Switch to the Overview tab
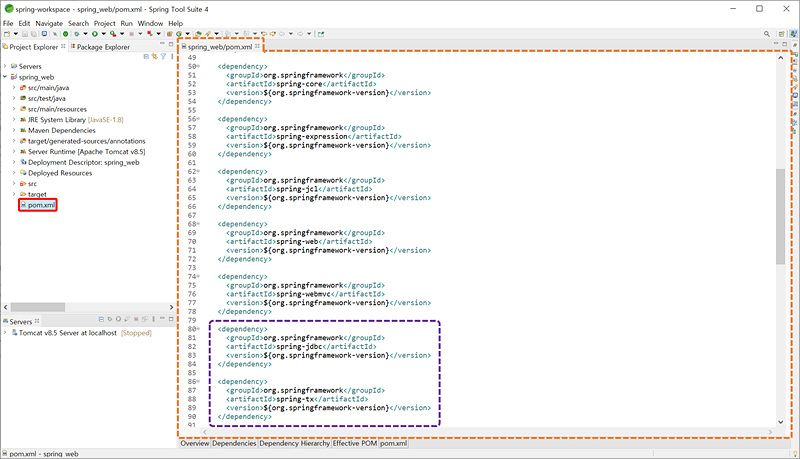This screenshot has width=800, height=459. pyautogui.click(x=195, y=443)
